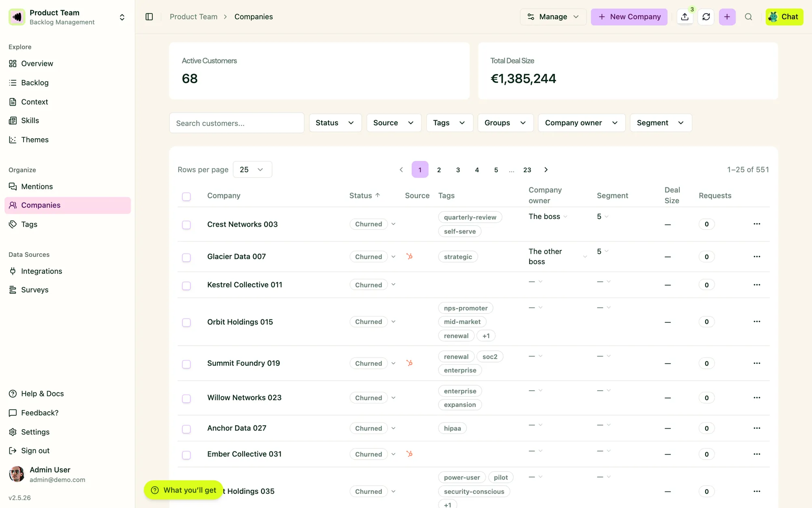Select Kestrel Collective 011 checkbox
The image size is (812, 508).
point(186,286)
